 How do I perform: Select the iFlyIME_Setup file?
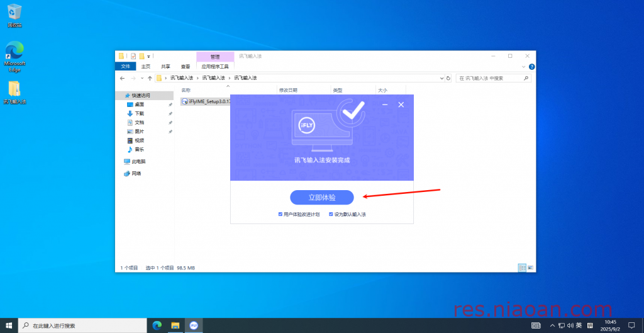click(x=206, y=101)
